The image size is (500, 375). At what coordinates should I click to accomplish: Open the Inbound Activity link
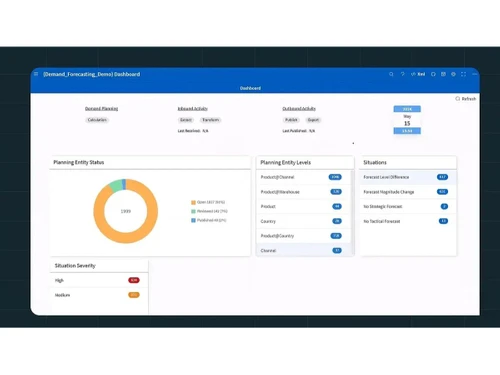pos(192,109)
